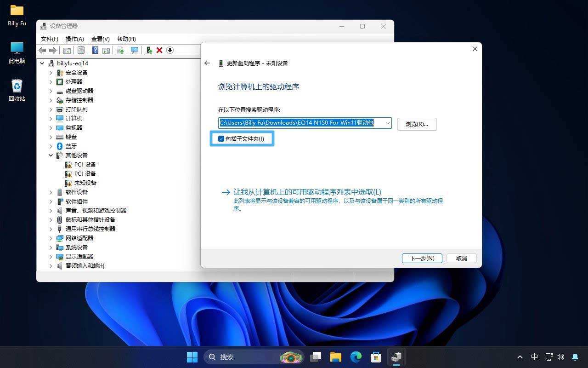The height and width of the screenshot is (368, 588).
Task: Select the 软件设备 category
Action: 76,192
